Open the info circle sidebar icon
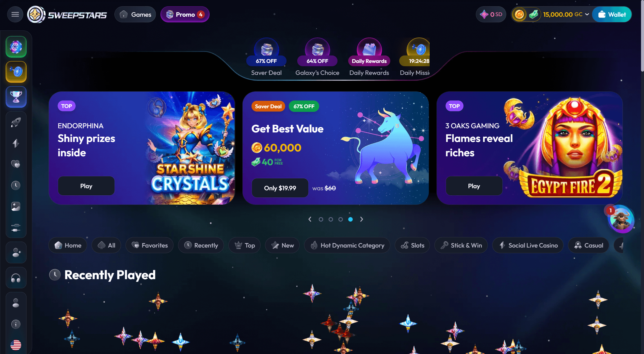The height and width of the screenshot is (354, 644). [x=16, y=324]
